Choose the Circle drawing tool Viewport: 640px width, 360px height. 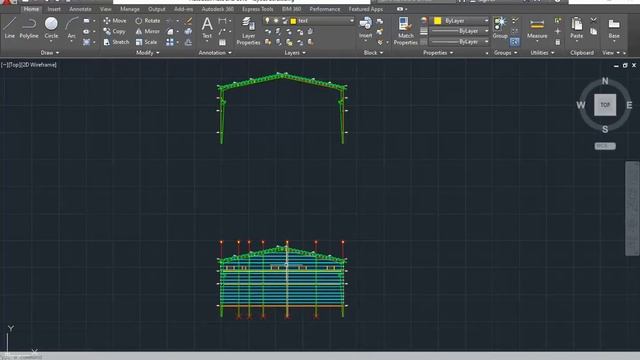click(x=51, y=28)
